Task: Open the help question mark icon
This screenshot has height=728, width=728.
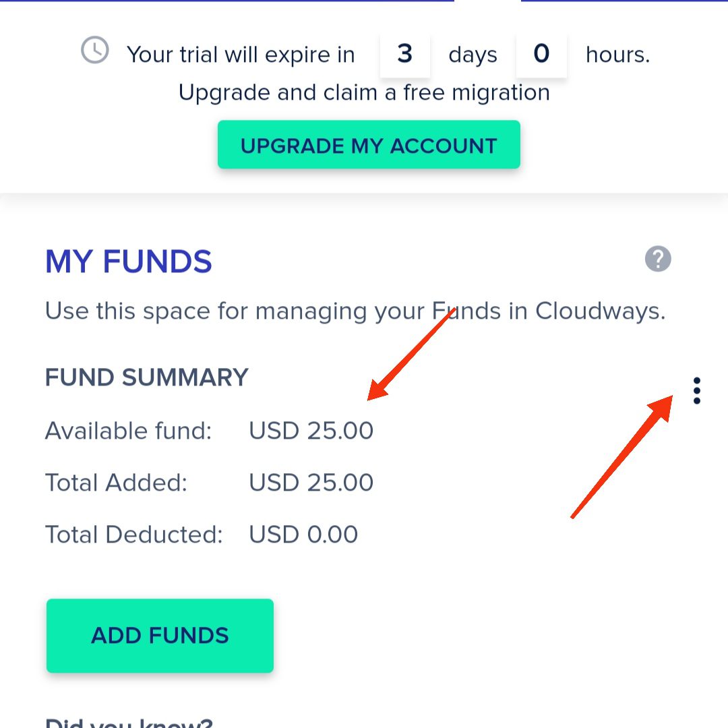Action: pyautogui.click(x=658, y=259)
